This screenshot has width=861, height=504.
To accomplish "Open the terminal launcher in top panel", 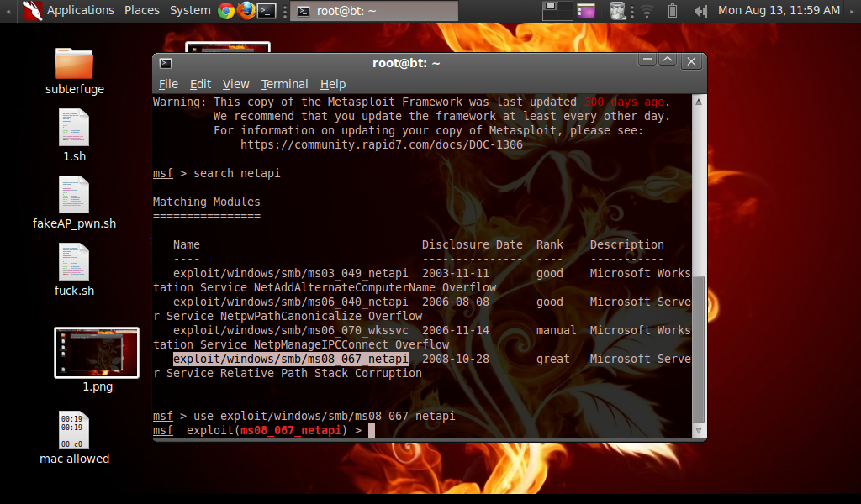I will [x=267, y=10].
